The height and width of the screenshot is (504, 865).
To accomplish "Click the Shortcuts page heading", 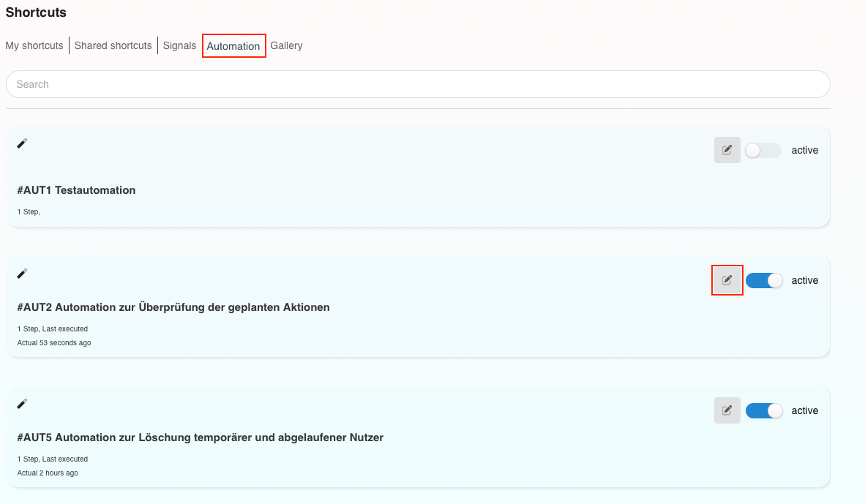I will (36, 12).
